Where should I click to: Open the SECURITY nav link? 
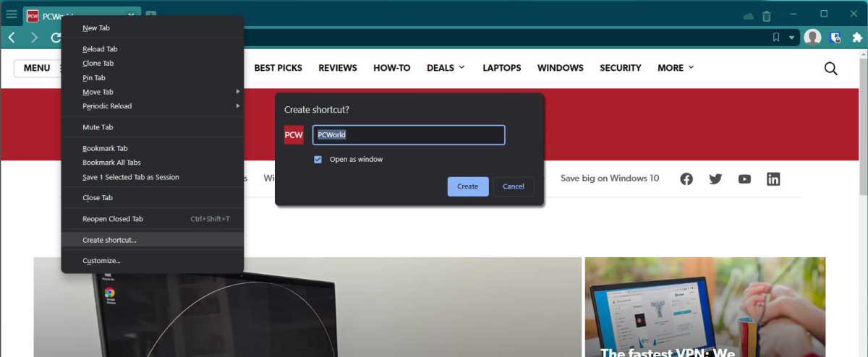tap(621, 68)
